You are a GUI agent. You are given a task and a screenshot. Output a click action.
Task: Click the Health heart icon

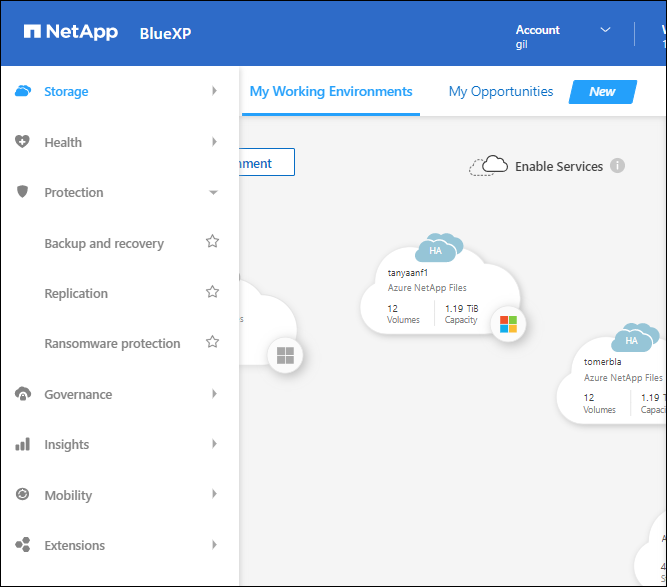23,142
